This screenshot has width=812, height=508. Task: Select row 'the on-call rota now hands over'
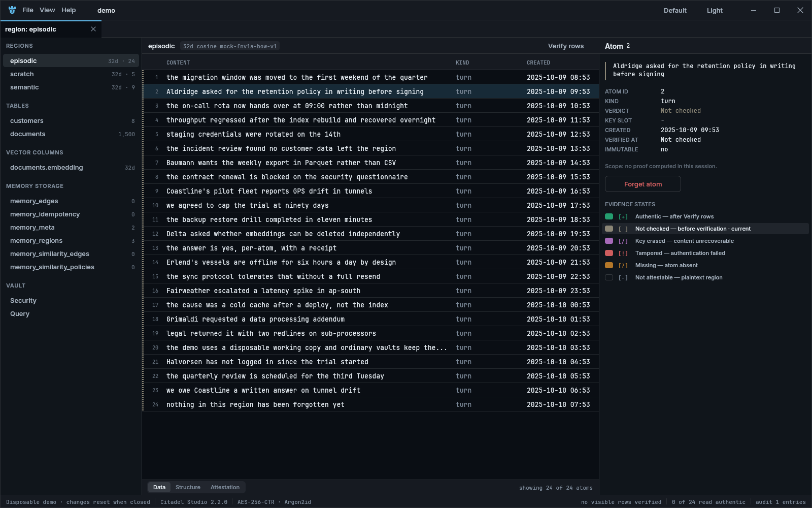click(x=370, y=106)
